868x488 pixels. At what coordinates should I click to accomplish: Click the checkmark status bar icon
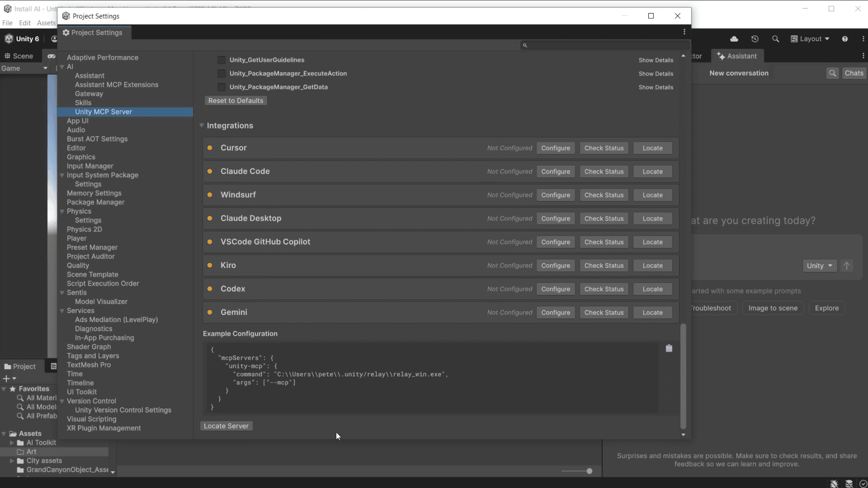[x=863, y=483]
